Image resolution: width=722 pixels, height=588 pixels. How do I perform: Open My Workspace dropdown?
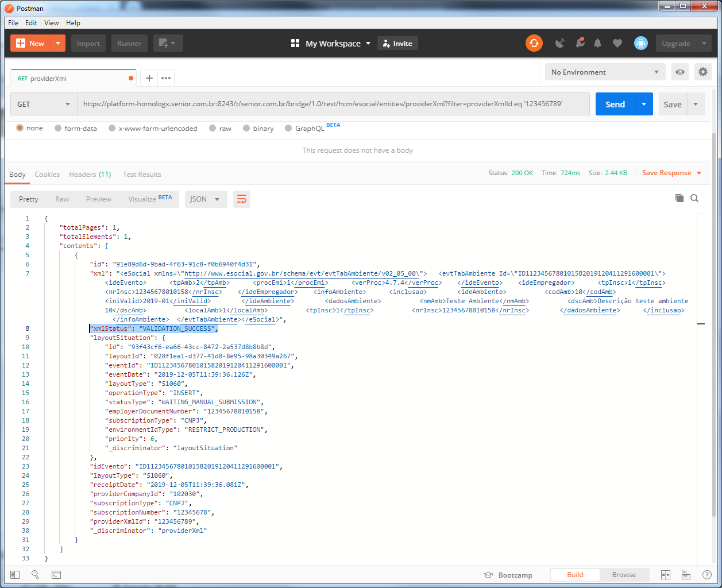[330, 43]
